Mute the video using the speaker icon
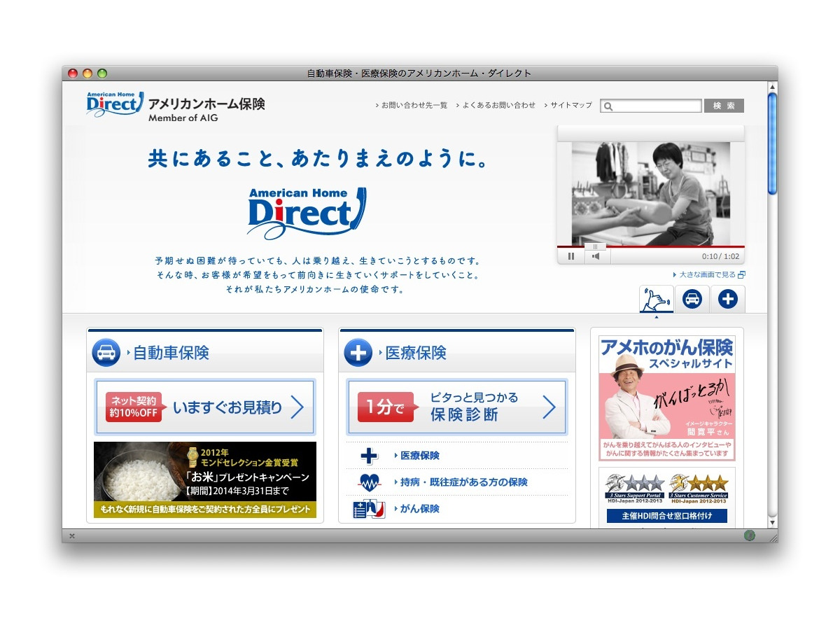Viewport: 840px width, 630px height. point(596,256)
